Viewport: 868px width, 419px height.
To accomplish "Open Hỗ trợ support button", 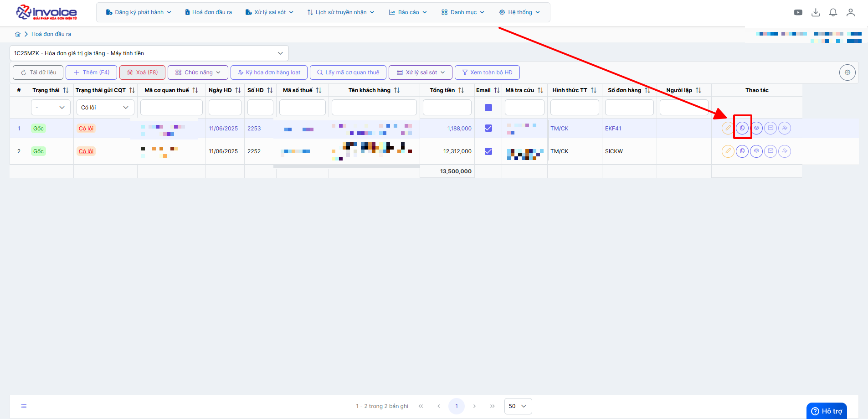I will point(827,411).
